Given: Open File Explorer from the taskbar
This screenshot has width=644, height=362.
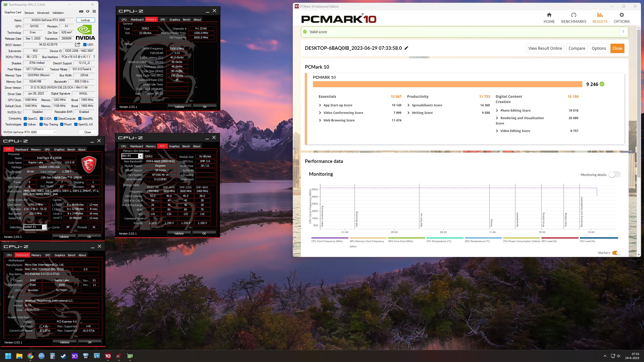Looking at the screenshot, I should [19, 356].
